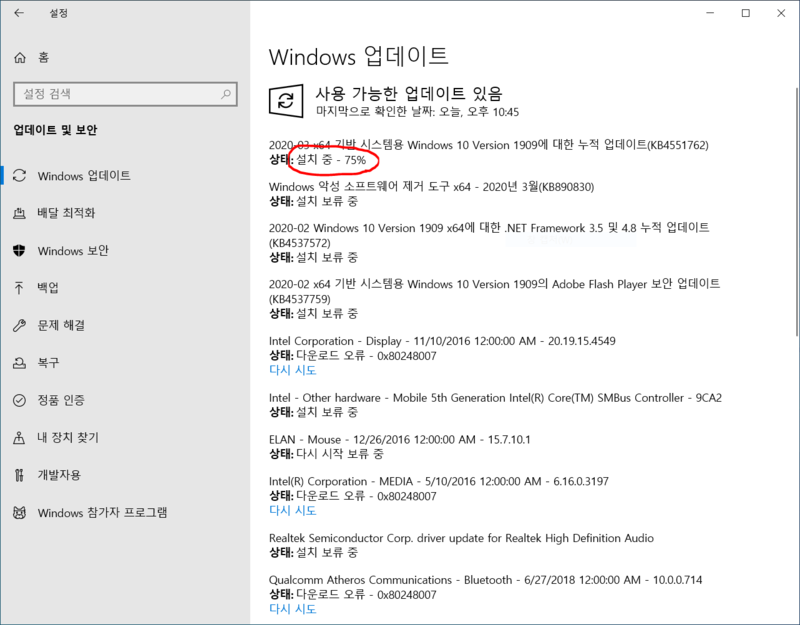
Task: Click the vertical scrollbar on right
Action: click(796, 212)
